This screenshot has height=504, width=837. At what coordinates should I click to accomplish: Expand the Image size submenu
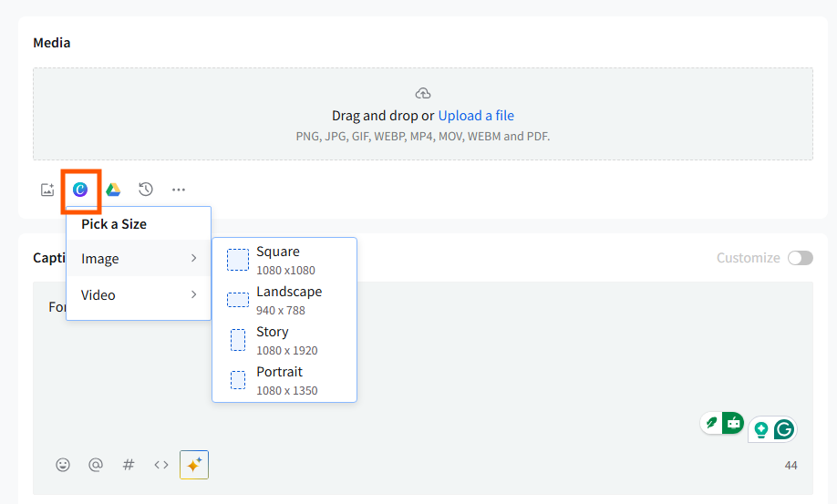click(x=139, y=259)
